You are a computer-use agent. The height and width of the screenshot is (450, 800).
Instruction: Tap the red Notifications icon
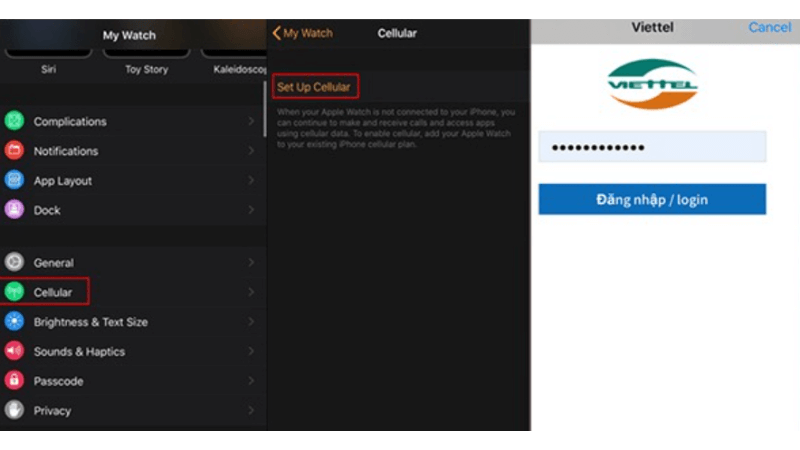[14, 151]
